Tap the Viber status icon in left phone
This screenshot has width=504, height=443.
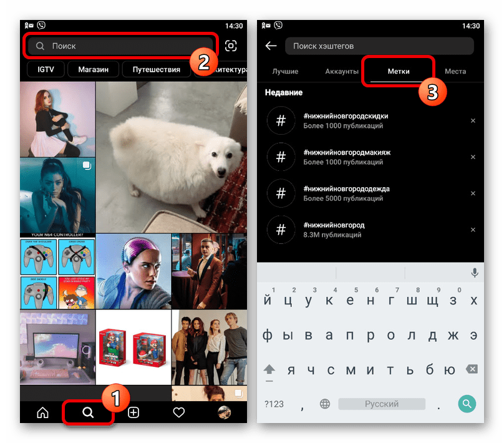pyautogui.click(x=41, y=25)
